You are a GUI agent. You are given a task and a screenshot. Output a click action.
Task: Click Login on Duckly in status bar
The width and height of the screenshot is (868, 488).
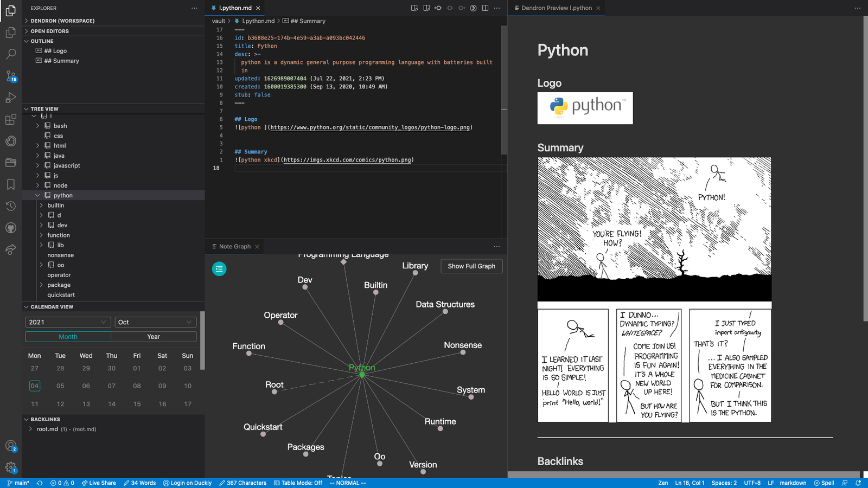187,483
